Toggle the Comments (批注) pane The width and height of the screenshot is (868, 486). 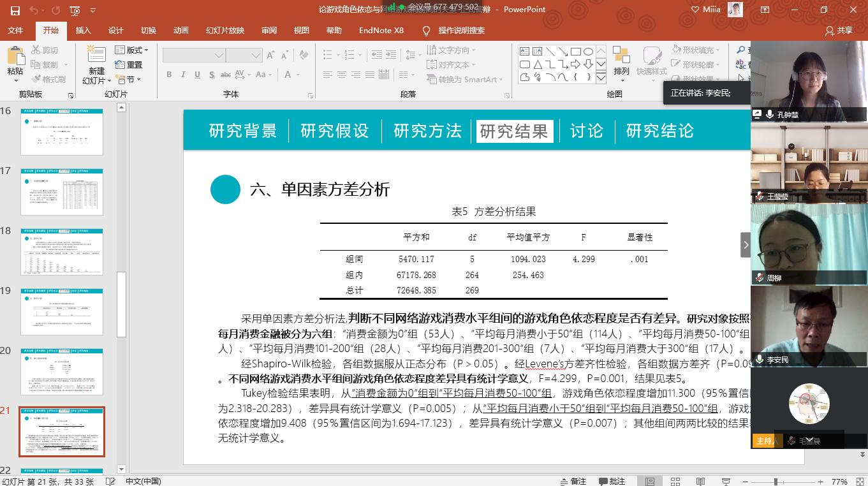coord(611,482)
